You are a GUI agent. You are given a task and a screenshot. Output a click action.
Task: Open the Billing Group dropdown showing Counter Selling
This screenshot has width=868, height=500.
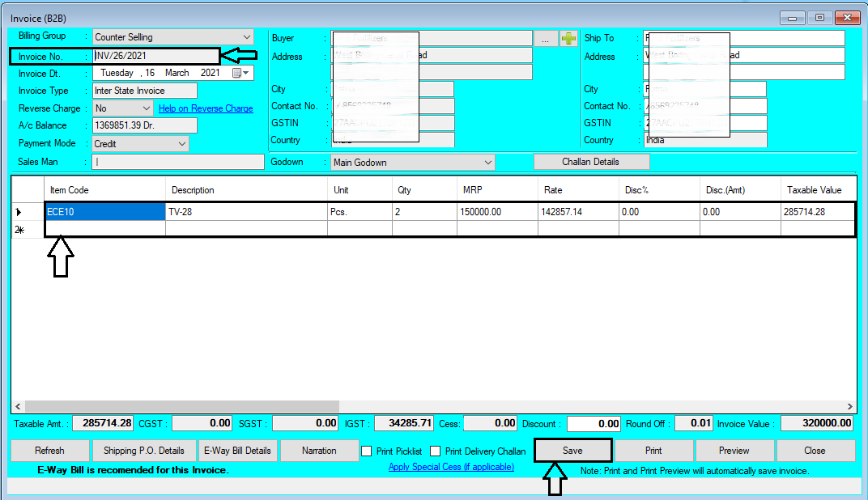[246, 36]
